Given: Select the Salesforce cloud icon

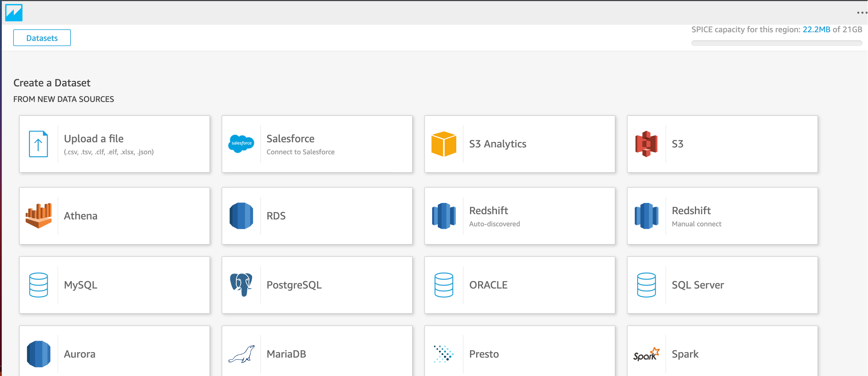Looking at the screenshot, I should pyautogui.click(x=241, y=143).
